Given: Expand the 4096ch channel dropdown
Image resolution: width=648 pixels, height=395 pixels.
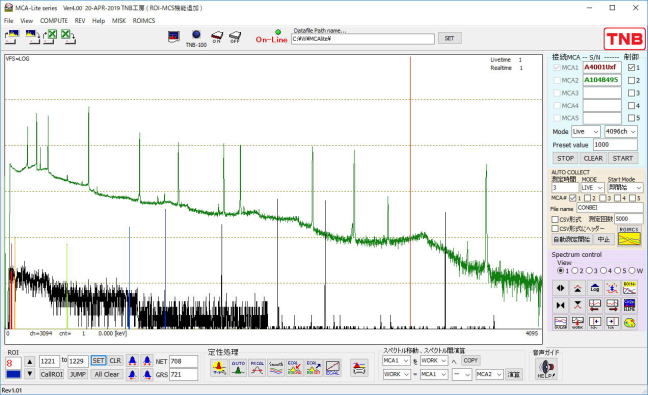Looking at the screenshot, I should click(x=620, y=131).
